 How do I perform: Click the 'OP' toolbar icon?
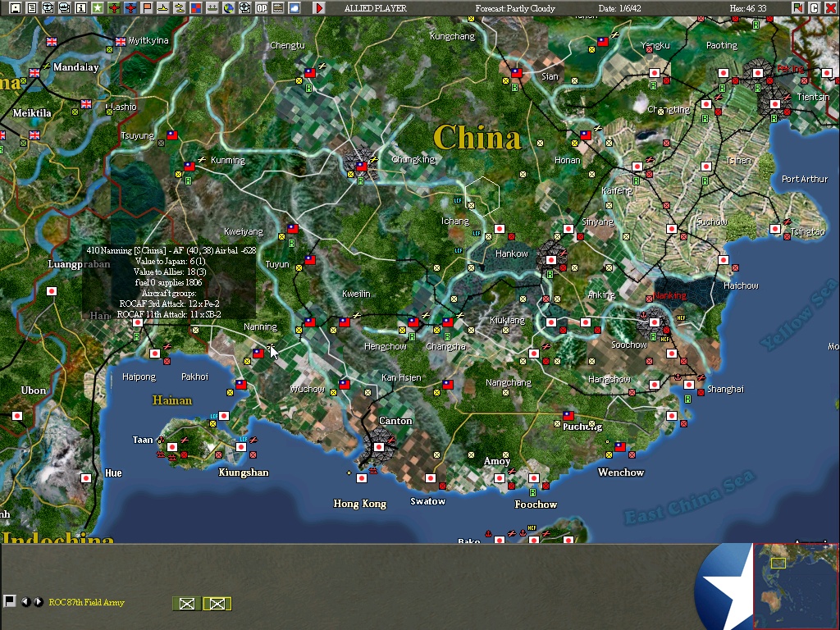click(262, 7)
